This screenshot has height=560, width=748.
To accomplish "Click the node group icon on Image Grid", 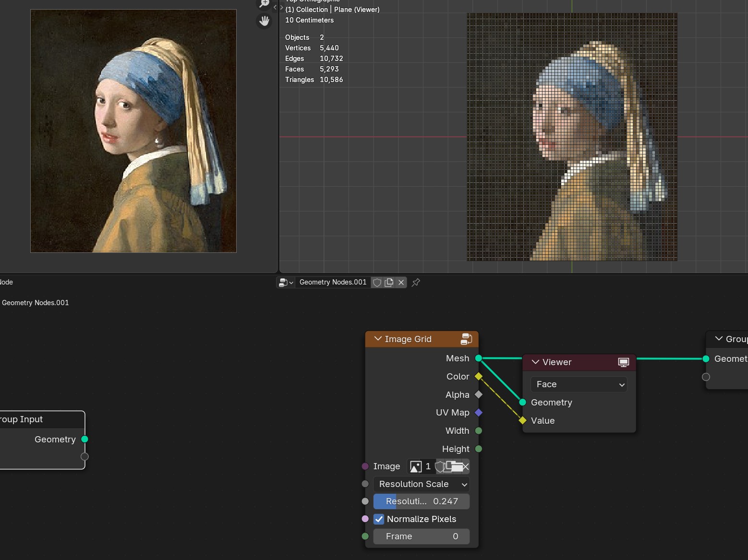I will click(466, 339).
